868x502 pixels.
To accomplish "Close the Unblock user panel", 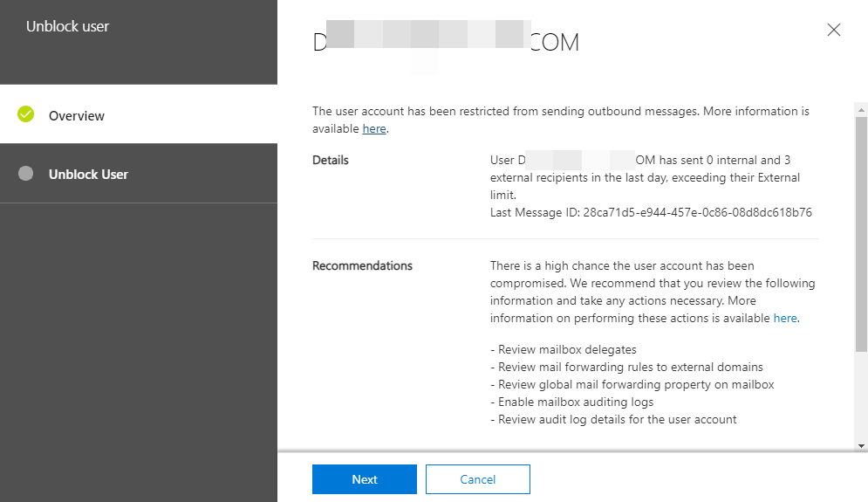I will [x=834, y=30].
